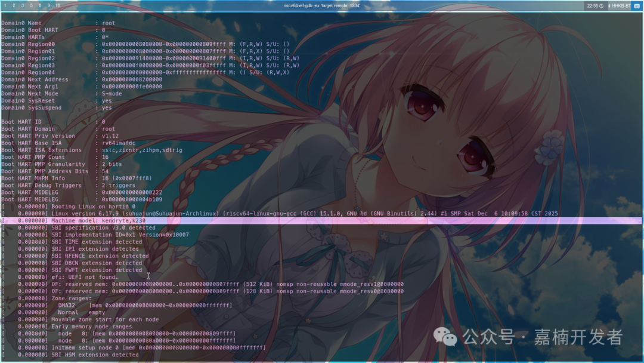Click 'Boot HART MHPM Info' value
Viewport: 644px width, 363px height.
click(x=126, y=179)
